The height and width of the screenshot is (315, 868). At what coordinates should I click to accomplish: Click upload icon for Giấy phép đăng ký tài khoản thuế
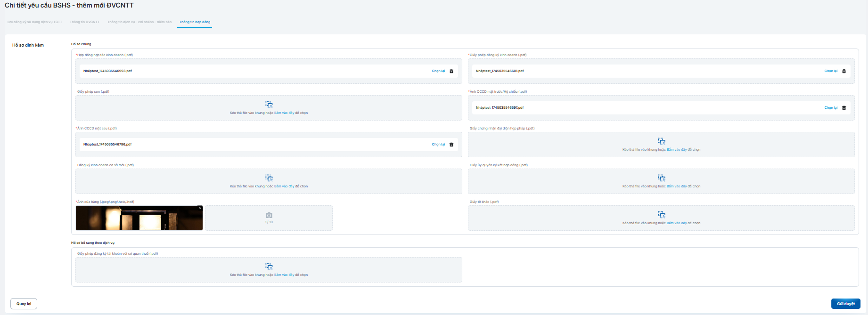[x=269, y=267]
